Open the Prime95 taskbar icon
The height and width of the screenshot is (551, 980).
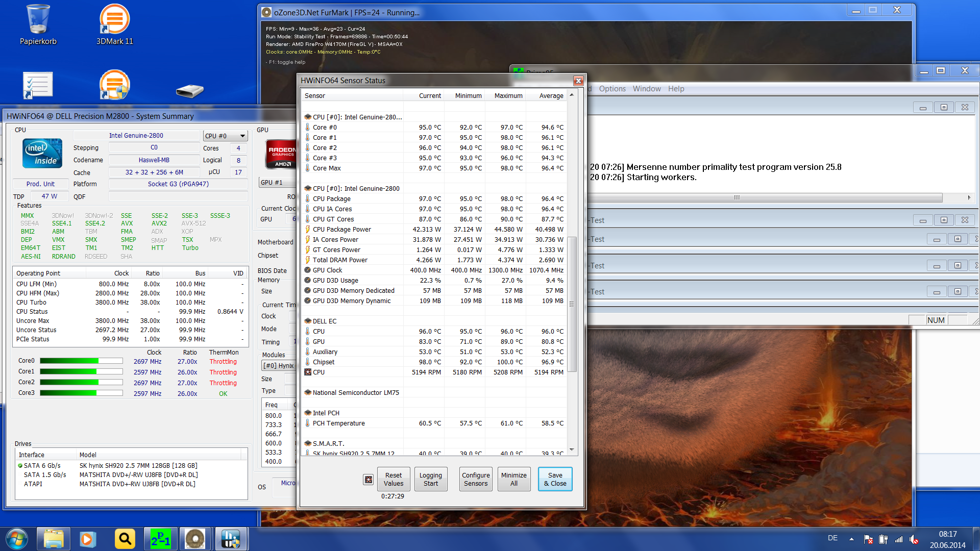tap(160, 539)
